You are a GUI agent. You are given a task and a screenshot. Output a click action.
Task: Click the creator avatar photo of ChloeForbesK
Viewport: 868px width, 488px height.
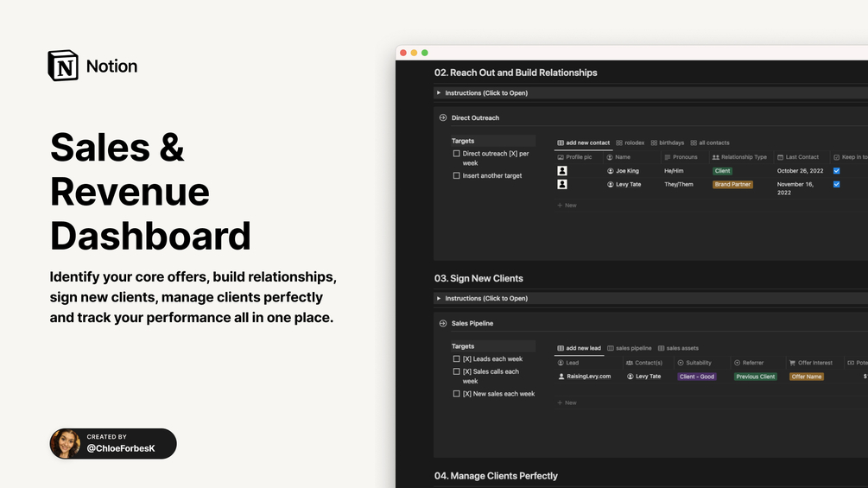pos(66,444)
